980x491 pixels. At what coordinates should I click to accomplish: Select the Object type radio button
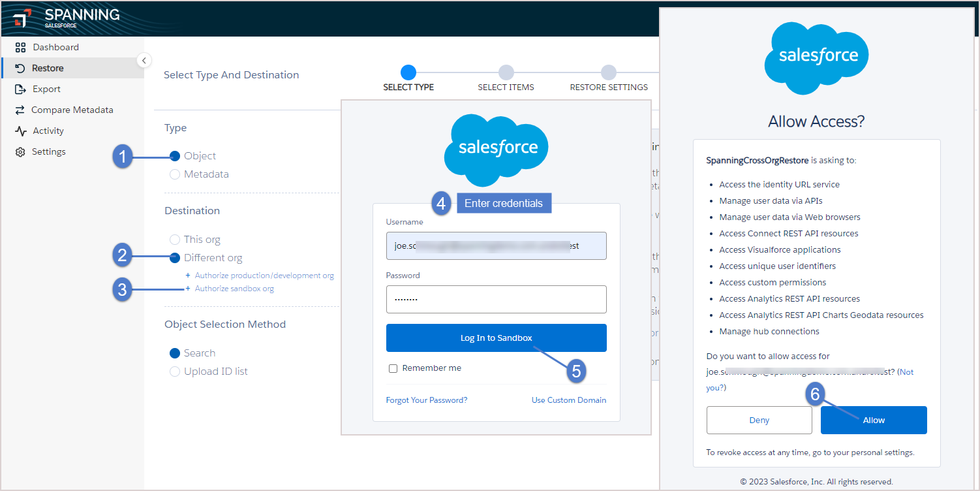pyautogui.click(x=175, y=156)
